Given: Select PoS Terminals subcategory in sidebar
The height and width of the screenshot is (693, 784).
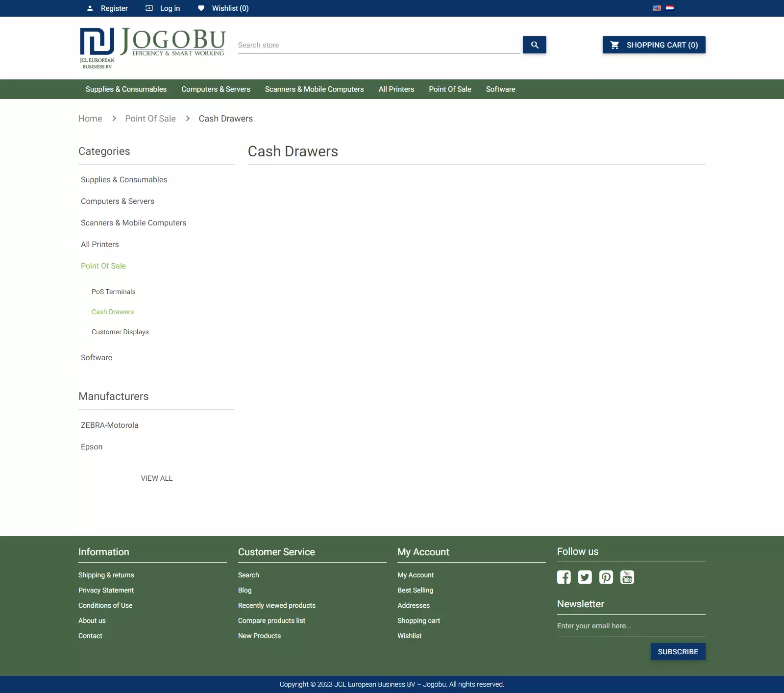Looking at the screenshot, I should tap(113, 292).
